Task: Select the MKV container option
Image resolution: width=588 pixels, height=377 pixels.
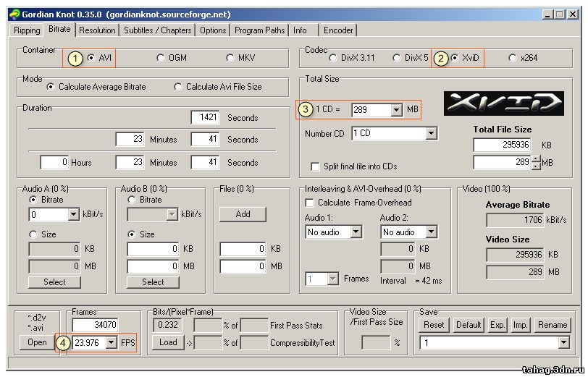Action: pos(230,58)
